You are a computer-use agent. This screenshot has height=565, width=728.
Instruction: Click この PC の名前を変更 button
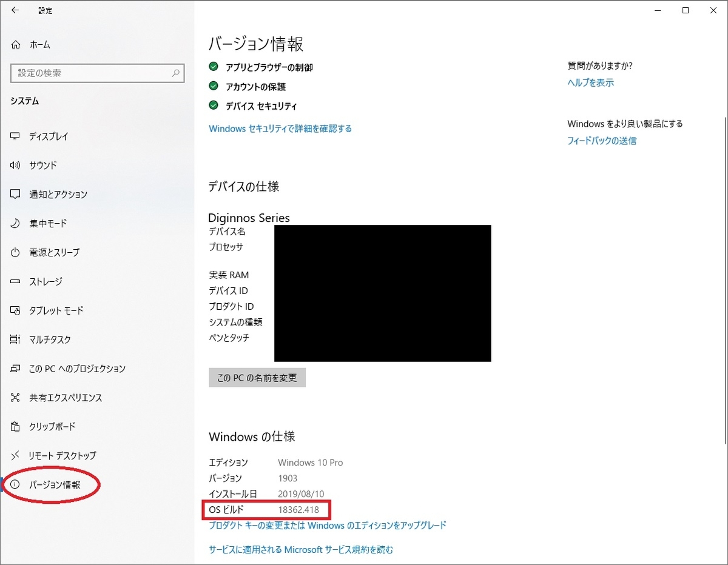[257, 378]
